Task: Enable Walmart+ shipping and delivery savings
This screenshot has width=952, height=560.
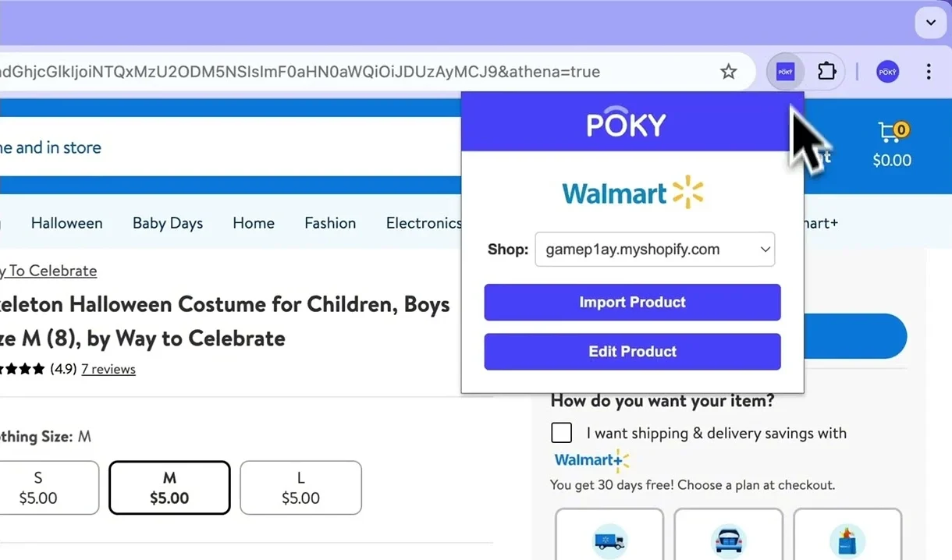Action: (x=561, y=432)
